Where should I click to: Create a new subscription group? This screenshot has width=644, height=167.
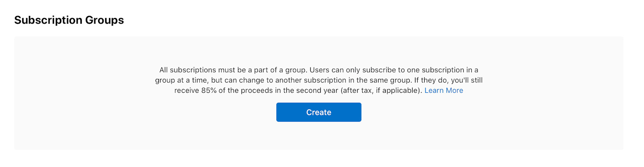(x=319, y=112)
